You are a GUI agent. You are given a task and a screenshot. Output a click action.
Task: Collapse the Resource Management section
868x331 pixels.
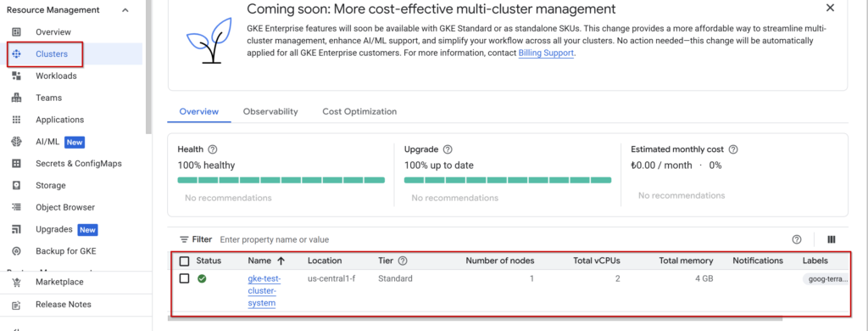(125, 10)
